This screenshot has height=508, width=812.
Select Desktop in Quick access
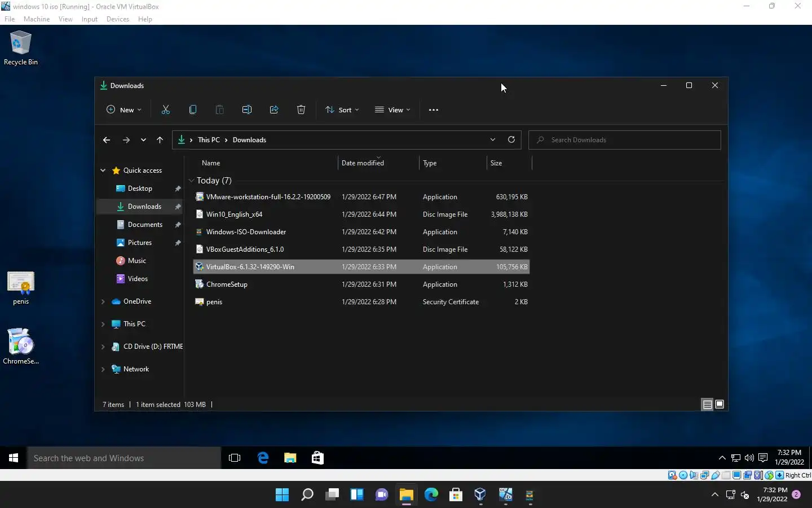point(140,189)
